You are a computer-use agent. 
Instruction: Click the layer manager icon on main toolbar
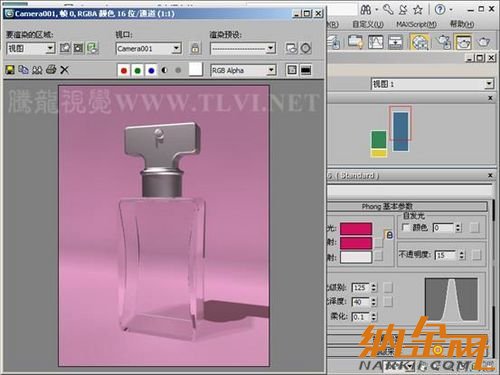334,42
